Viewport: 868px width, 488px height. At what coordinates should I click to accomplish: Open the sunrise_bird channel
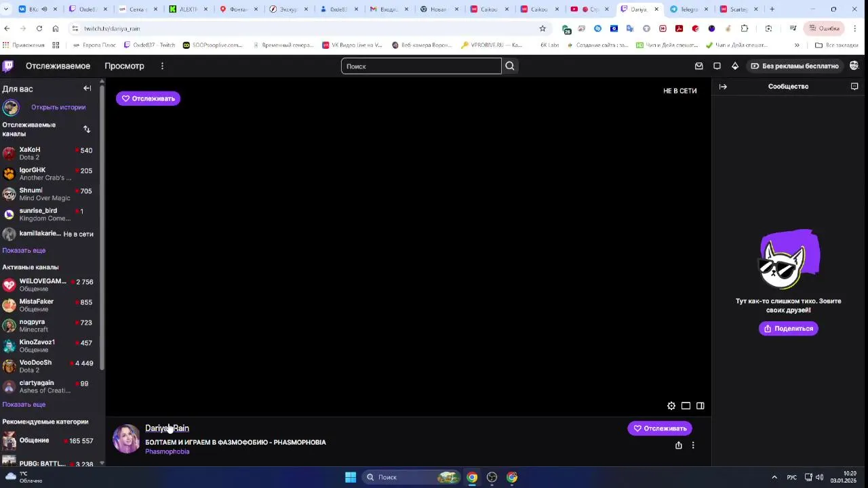click(x=47, y=214)
